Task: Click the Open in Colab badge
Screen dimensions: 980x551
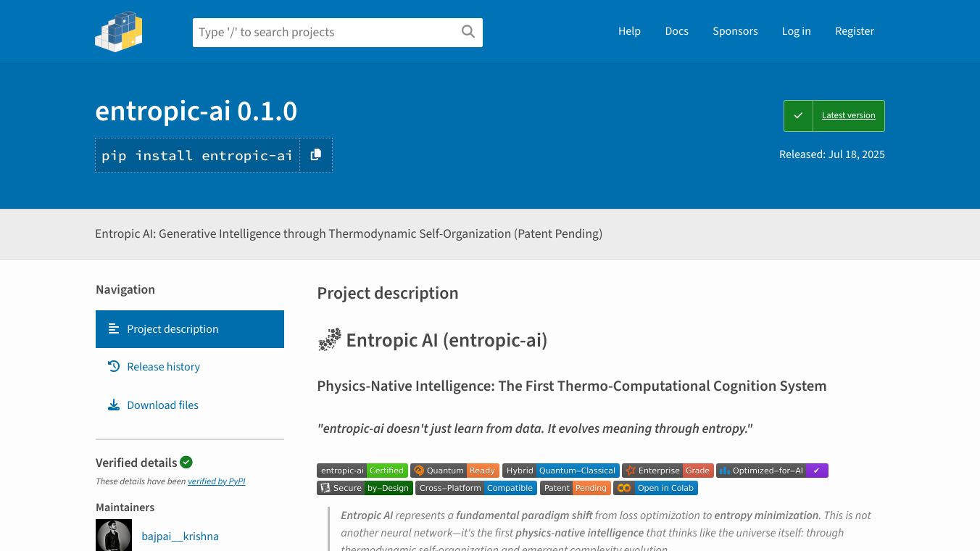Action: (655, 488)
